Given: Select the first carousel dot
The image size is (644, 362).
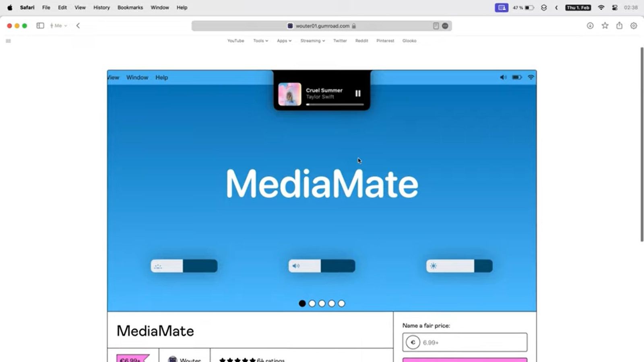Looking at the screenshot, I should [x=302, y=304].
